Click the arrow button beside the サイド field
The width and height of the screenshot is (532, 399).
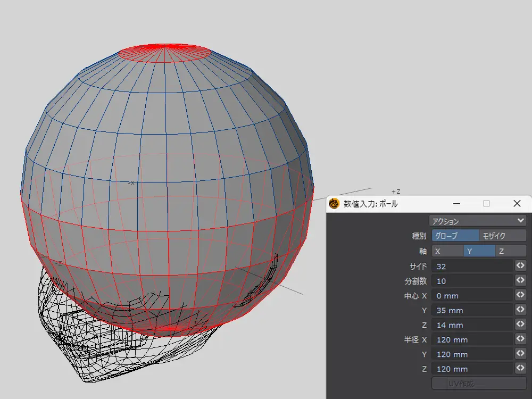click(x=520, y=265)
